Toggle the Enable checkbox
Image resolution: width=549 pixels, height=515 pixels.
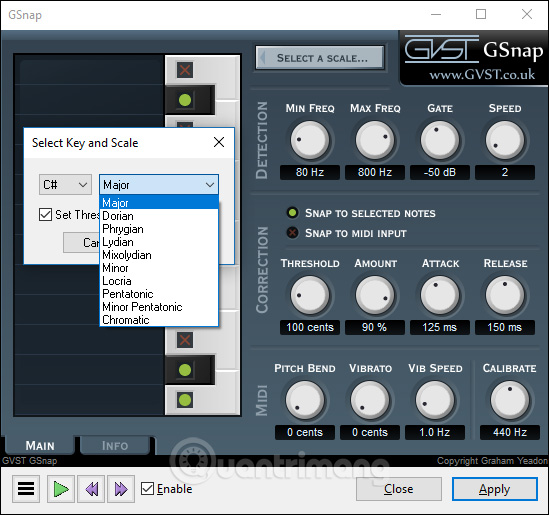click(x=147, y=488)
